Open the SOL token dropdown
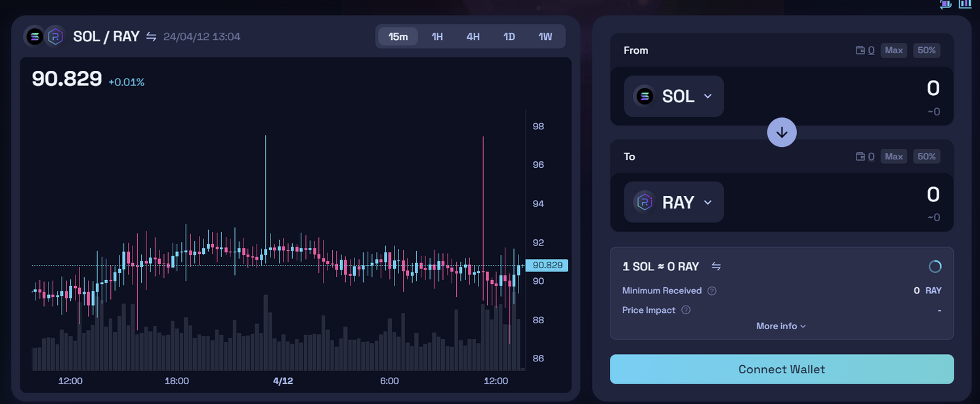Image resolution: width=980 pixels, height=404 pixels. pos(673,96)
